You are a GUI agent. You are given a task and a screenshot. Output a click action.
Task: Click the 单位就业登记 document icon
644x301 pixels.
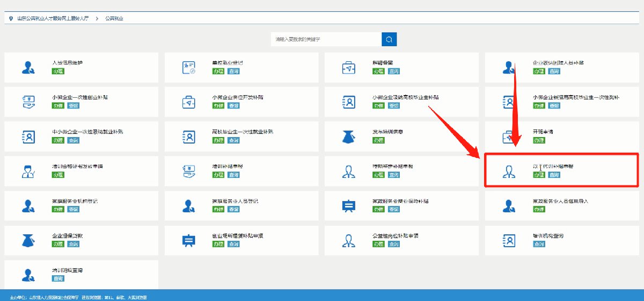188,67
